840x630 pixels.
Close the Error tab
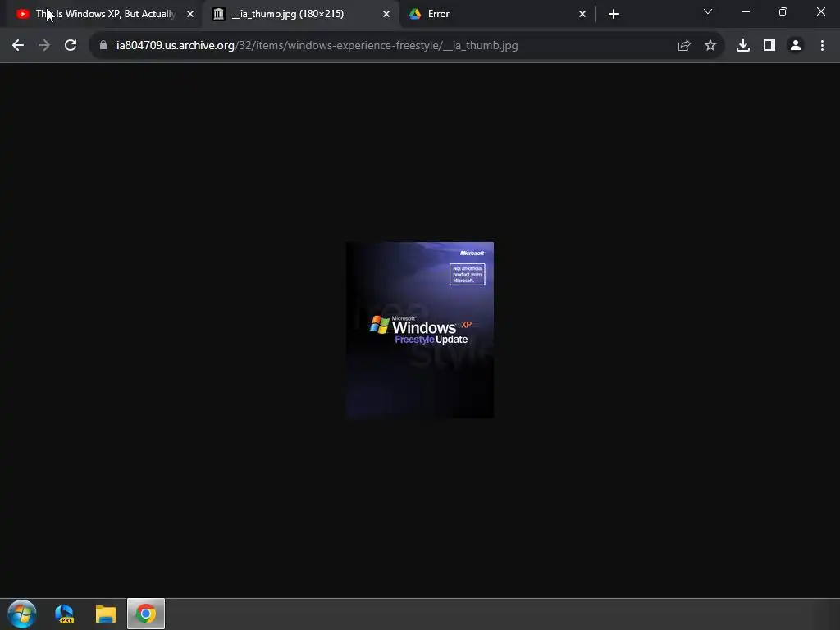click(x=582, y=14)
